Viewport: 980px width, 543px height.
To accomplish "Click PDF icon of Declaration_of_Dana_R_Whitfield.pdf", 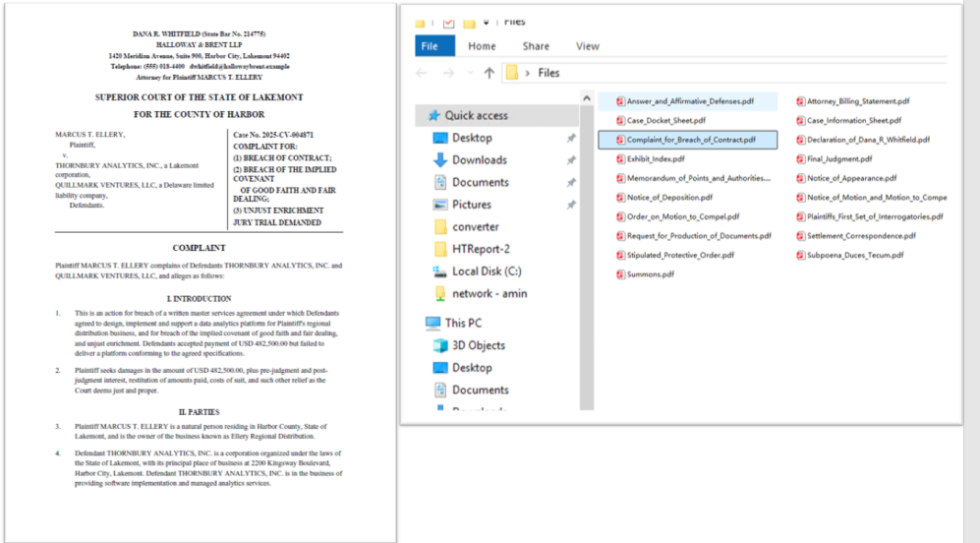I will [801, 140].
